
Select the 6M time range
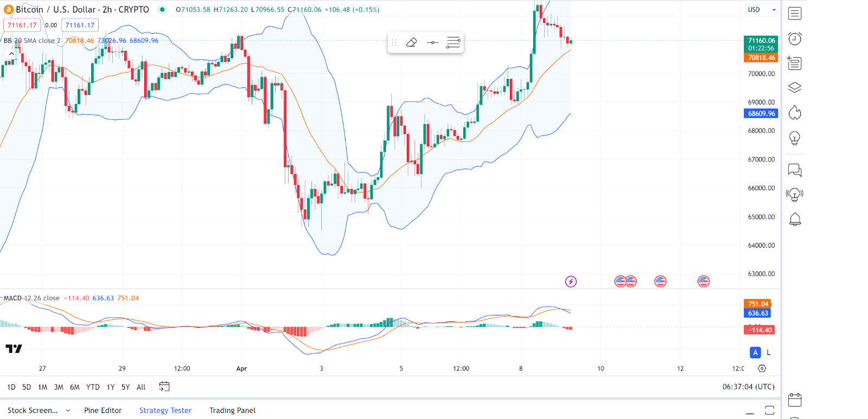click(x=75, y=387)
